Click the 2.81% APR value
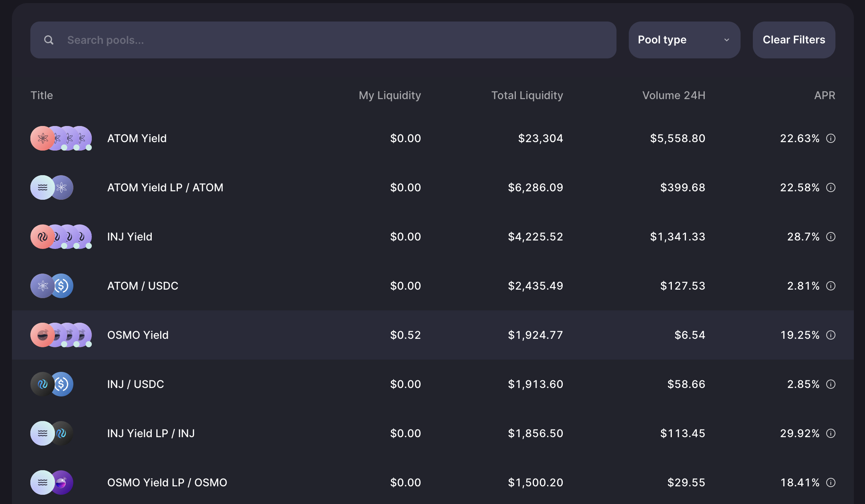Image resolution: width=865 pixels, height=504 pixels. (x=804, y=286)
